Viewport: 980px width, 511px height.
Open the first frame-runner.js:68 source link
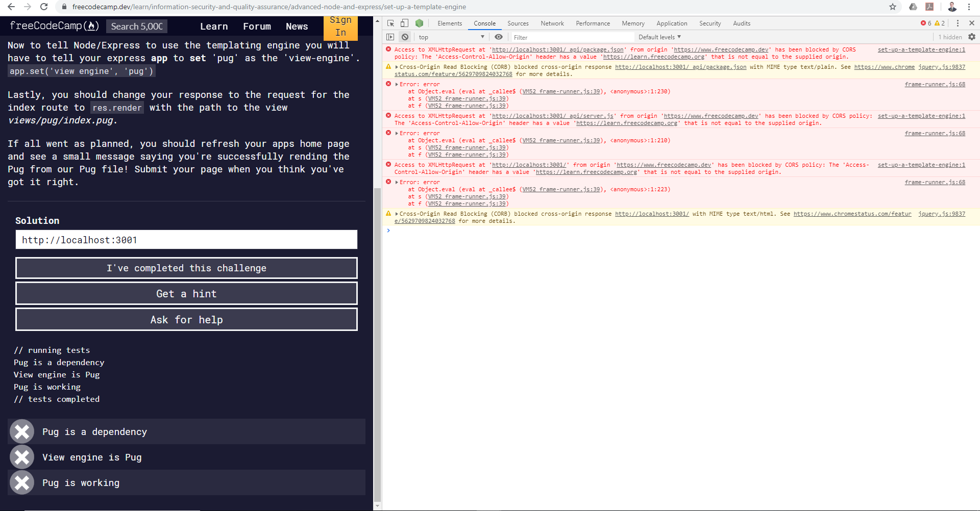(935, 84)
